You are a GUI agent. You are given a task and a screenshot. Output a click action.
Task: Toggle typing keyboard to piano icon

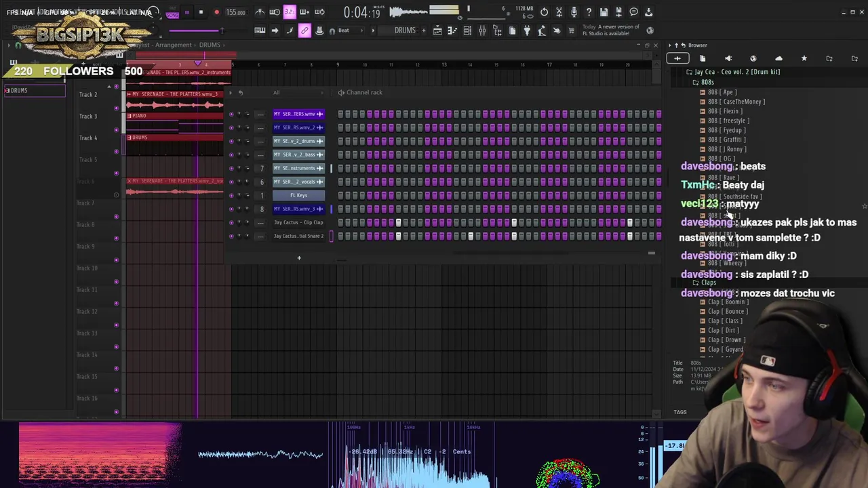click(260, 30)
